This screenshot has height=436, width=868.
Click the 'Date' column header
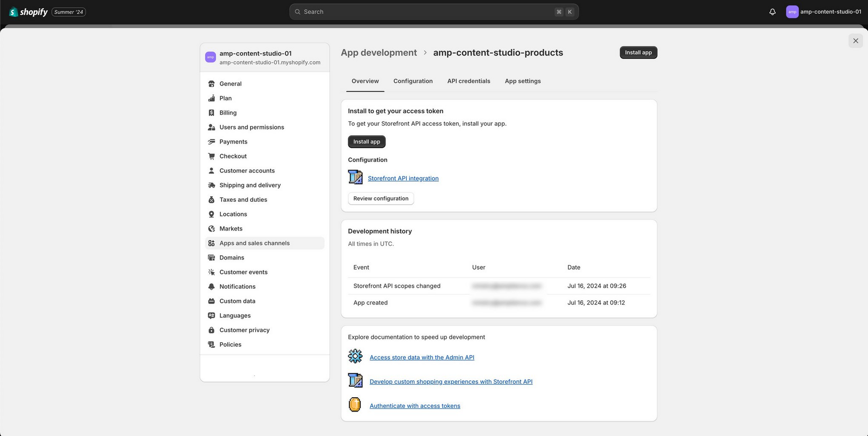tap(574, 267)
